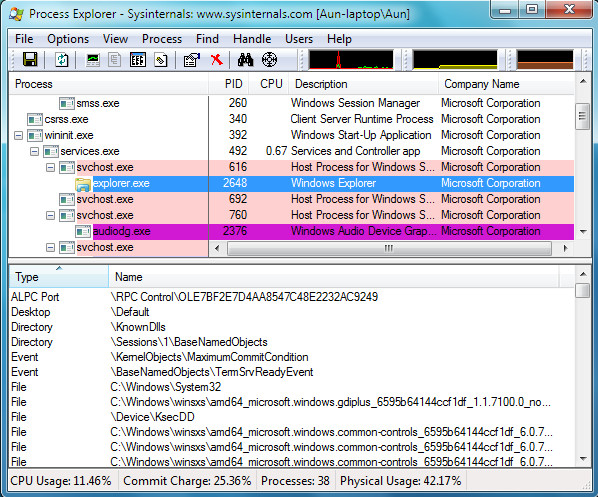Click scroll down arrow in handles pane

click(583, 459)
